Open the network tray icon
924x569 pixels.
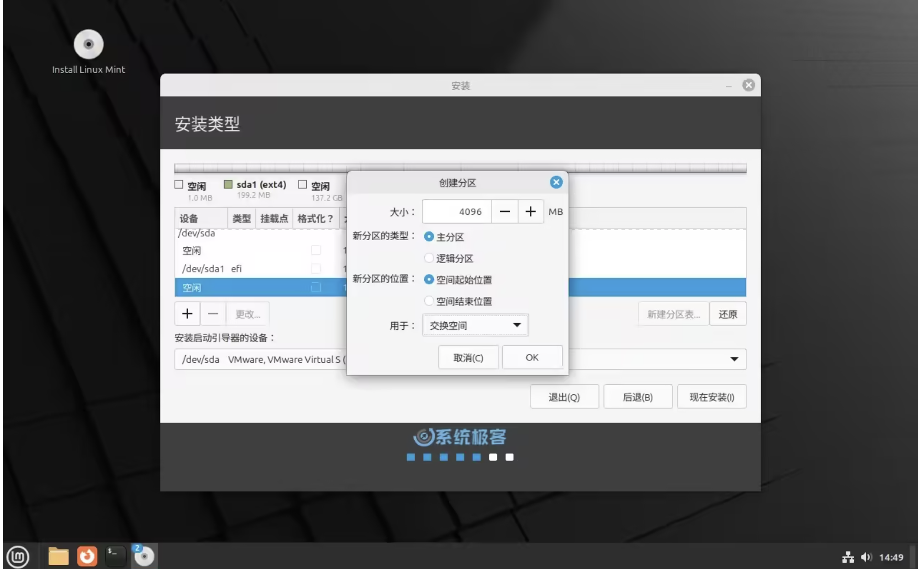[848, 557]
